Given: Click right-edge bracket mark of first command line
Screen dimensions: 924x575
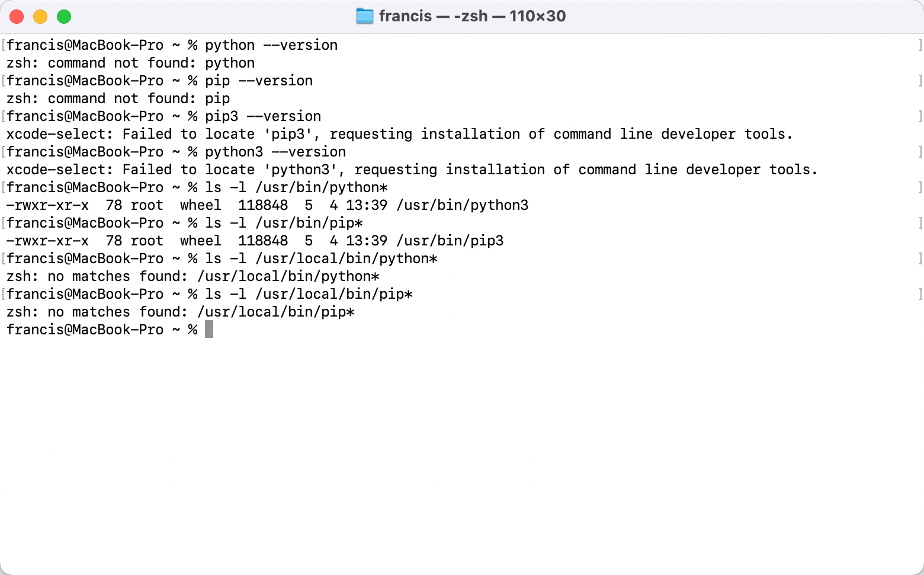Looking at the screenshot, I should 920,45.
